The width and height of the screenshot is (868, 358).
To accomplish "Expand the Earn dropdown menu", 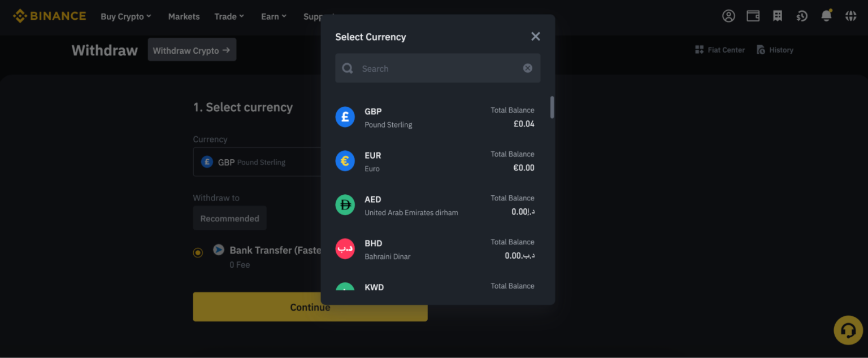I will [x=274, y=16].
